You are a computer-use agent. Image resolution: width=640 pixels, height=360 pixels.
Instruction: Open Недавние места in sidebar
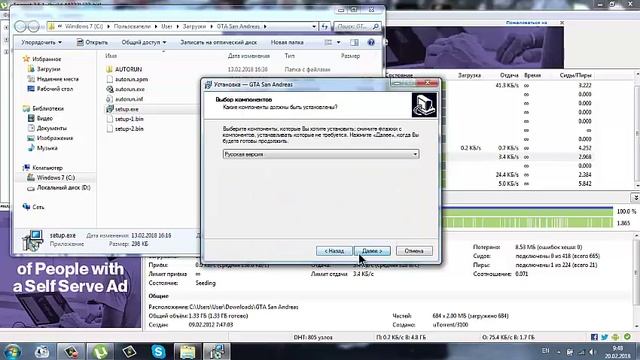(58, 79)
